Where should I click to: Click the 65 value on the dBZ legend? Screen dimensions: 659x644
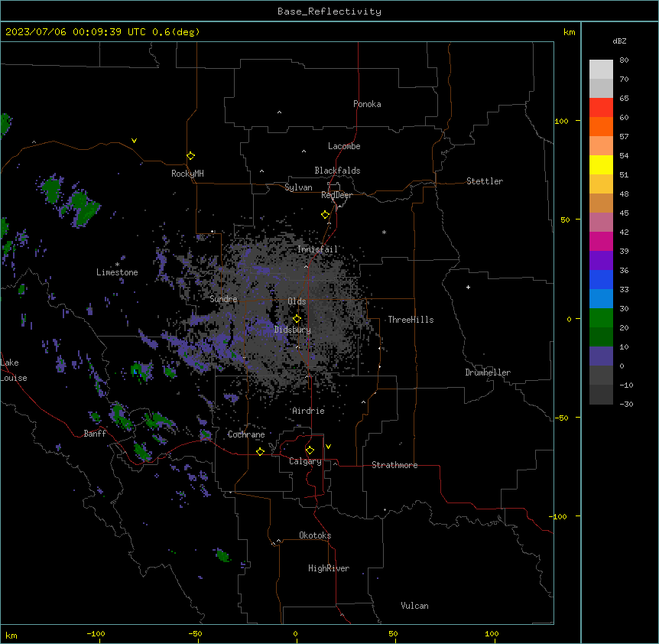pyautogui.click(x=624, y=99)
